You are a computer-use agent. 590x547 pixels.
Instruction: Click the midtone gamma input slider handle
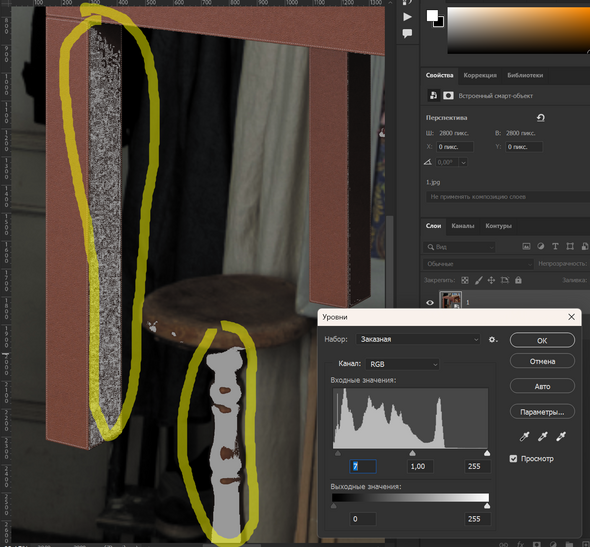[x=412, y=453]
